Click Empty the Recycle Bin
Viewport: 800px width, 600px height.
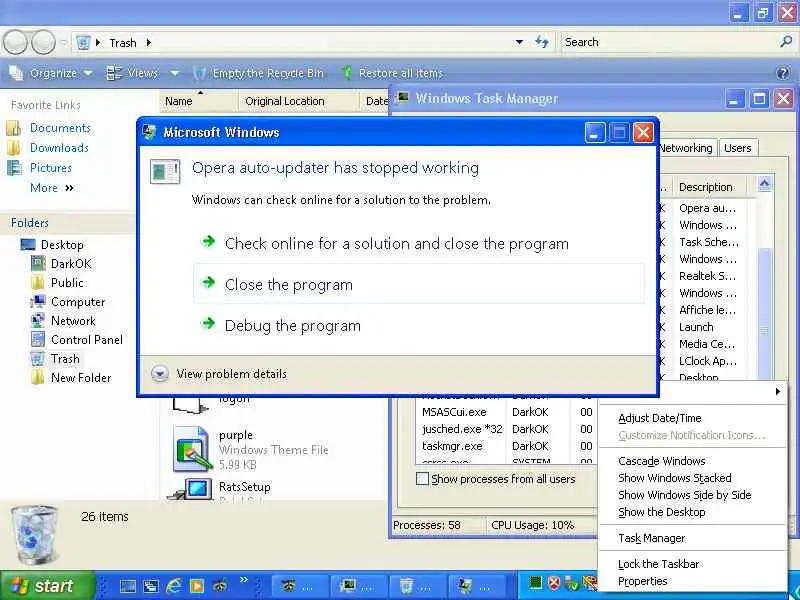point(259,73)
